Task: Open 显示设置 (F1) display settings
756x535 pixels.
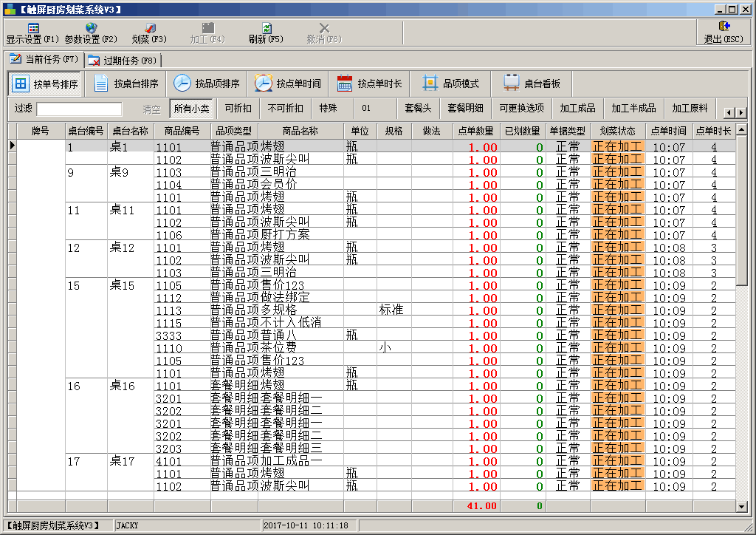Action: (x=32, y=28)
